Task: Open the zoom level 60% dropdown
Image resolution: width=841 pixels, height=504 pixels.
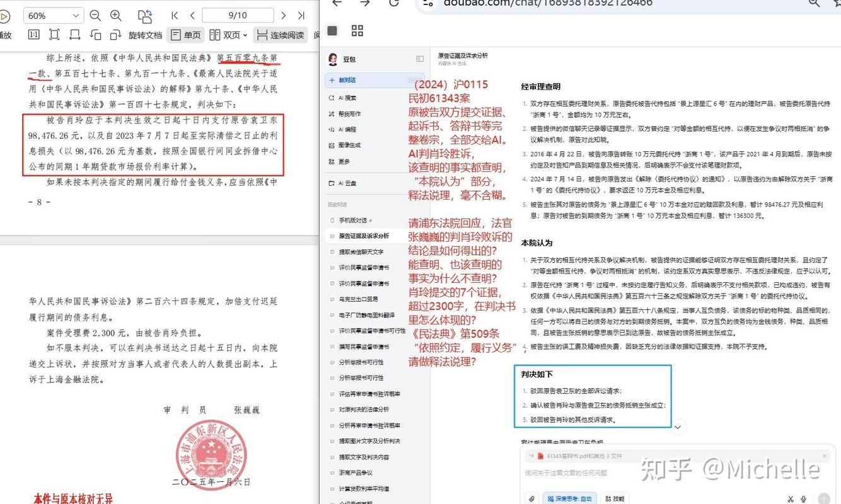Action: coord(54,16)
